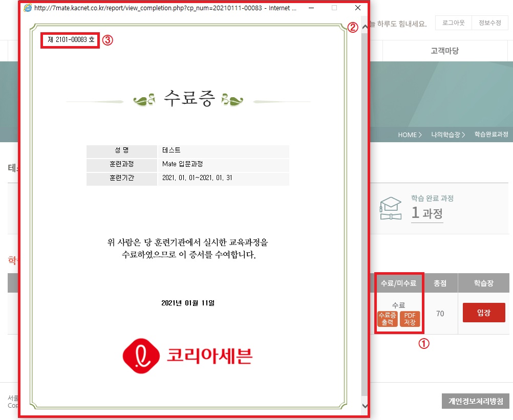Click the 학습장 column header
This screenshot has height=420, width=513.
[483, 283]
